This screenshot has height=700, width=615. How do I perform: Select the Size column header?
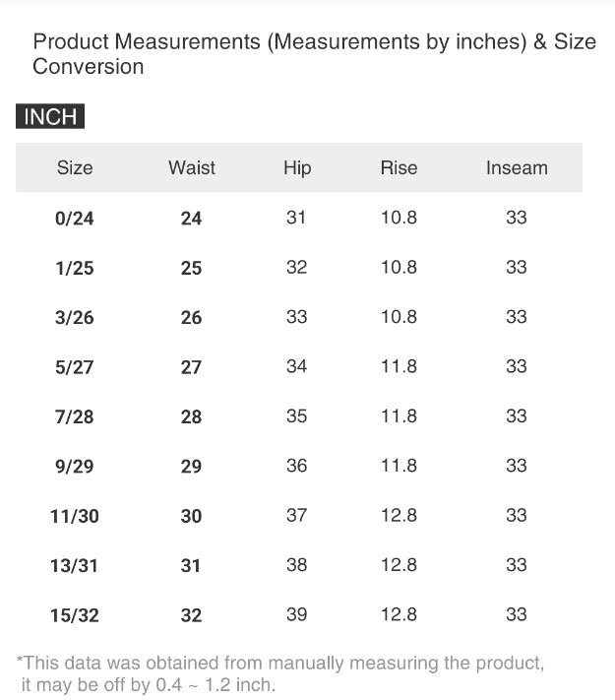[x=75, y=167]
